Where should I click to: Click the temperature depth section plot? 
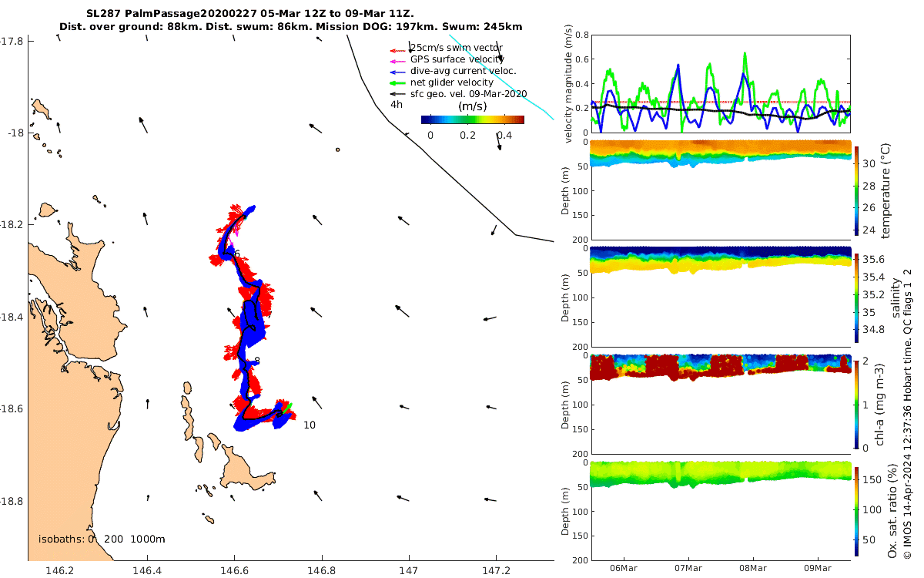point(721,190)
